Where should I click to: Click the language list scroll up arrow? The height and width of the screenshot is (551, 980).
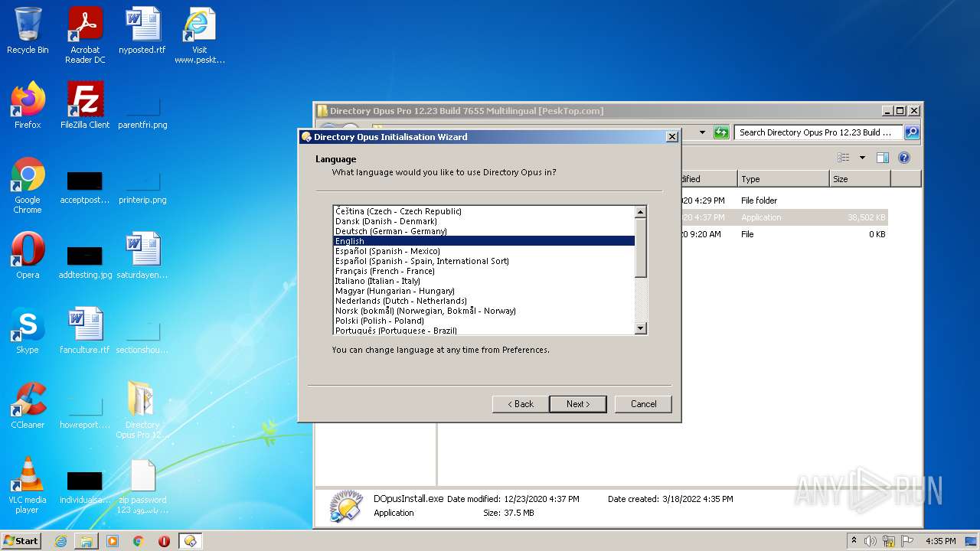coord(641,212)
